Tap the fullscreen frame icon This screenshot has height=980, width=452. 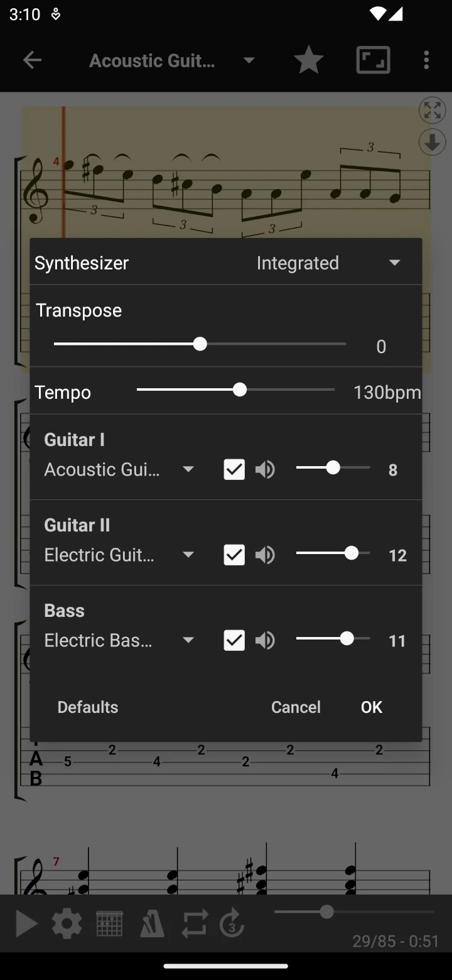coord(373,60)
